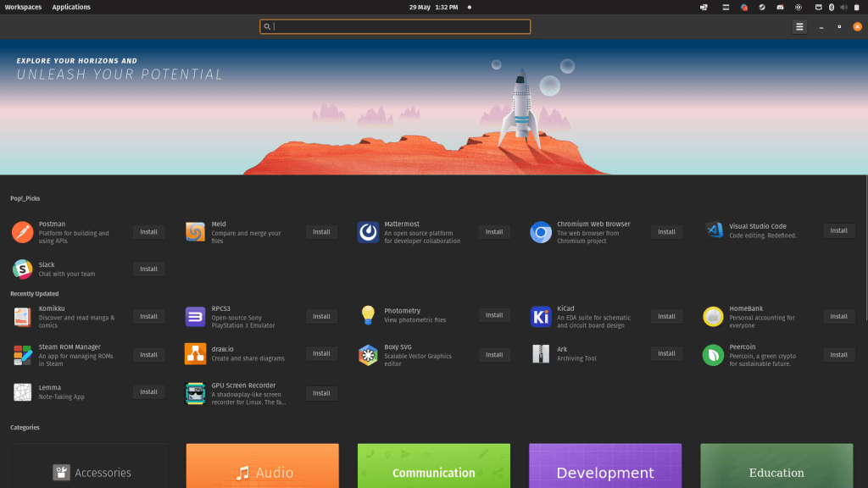Image resolution: width=868 pixels, height=488 pixels.
Task: Install Slack
Action: [x=148, y=269]
